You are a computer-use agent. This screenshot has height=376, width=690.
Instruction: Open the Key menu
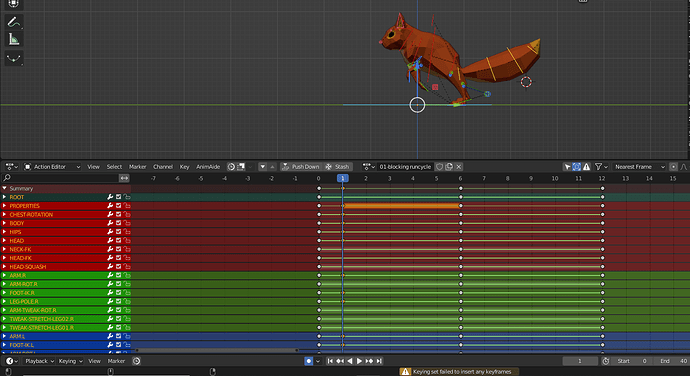point(184,167)
